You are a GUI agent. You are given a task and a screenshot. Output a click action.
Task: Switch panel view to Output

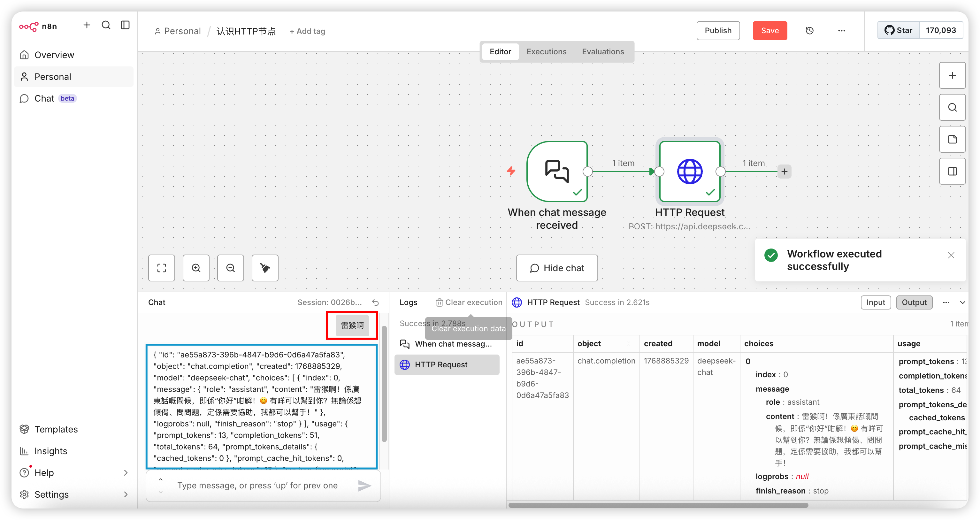[914, 302]
